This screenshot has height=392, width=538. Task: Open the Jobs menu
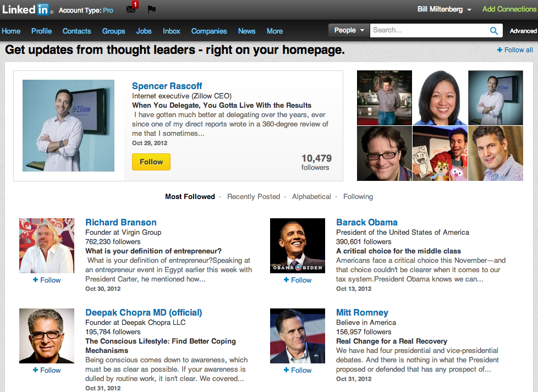[144, 31]
